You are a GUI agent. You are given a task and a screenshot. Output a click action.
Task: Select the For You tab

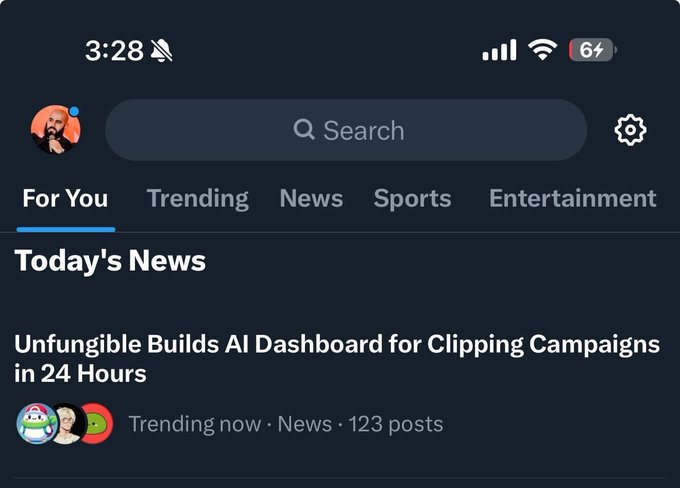pyautogui.click(x=65, y=198)
